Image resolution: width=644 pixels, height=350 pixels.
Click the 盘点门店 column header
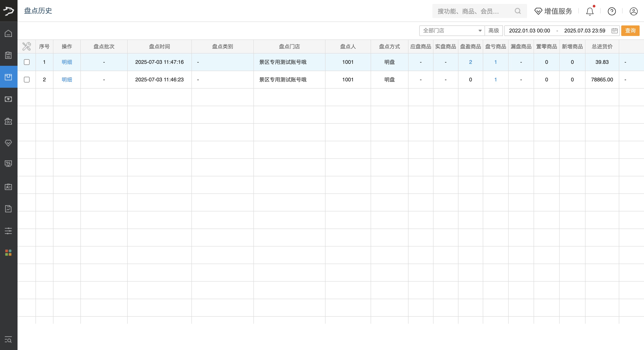coord(289,46)
